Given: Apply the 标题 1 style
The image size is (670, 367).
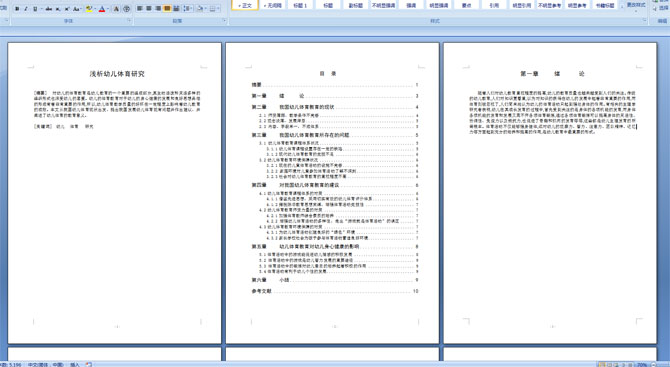Looking at the screenshot, I should click(x=300, y=6).
